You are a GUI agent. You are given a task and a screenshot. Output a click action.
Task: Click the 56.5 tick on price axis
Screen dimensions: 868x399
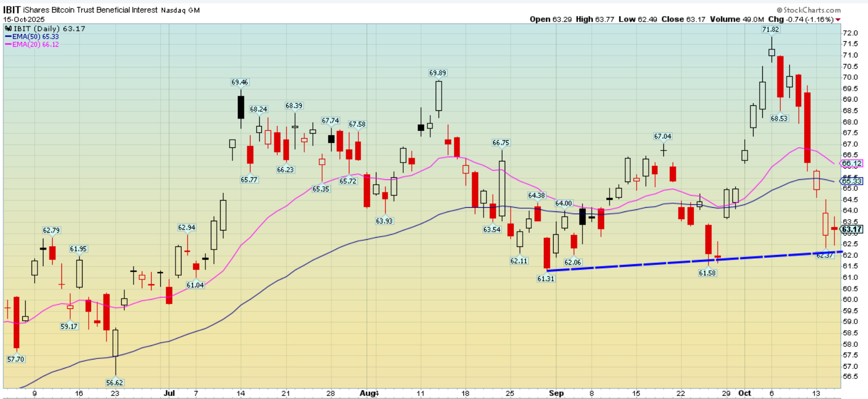click(850, 376)
